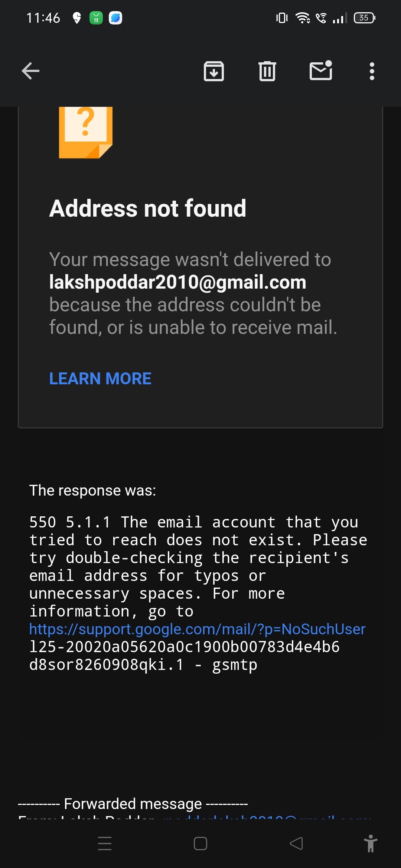Tap the battery indicator in status bar
This screenshot has width=401, height=868.
click(x=365, y=17)
